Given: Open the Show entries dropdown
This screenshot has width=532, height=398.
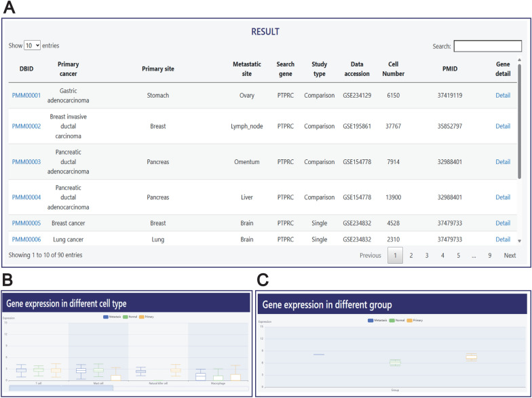Looking at the screenshot, I should coord(32,45).
